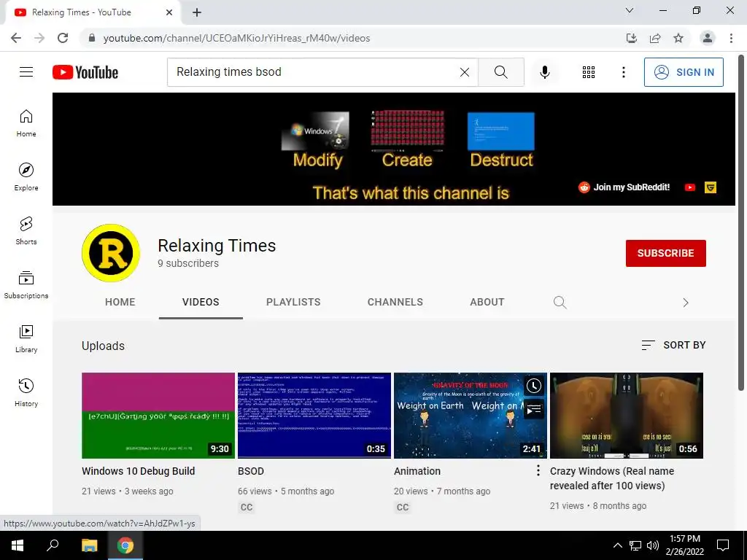Click the YouTube logo

85,72
